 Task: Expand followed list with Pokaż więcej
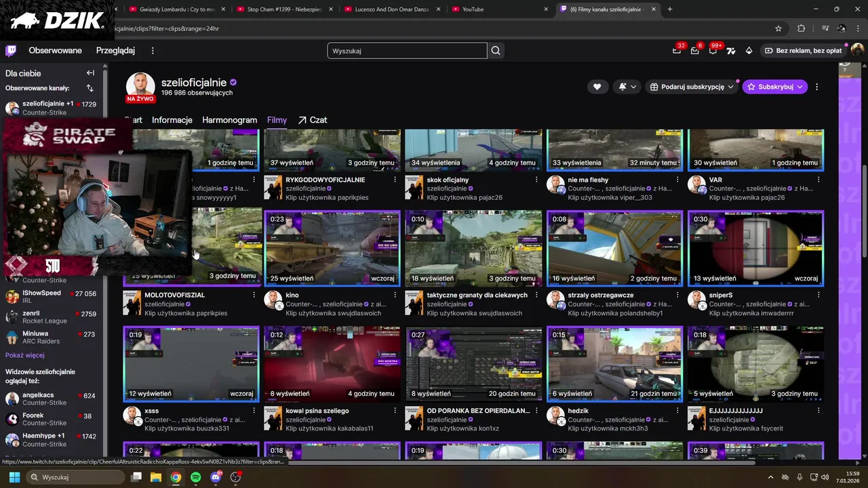pos(25,355)
